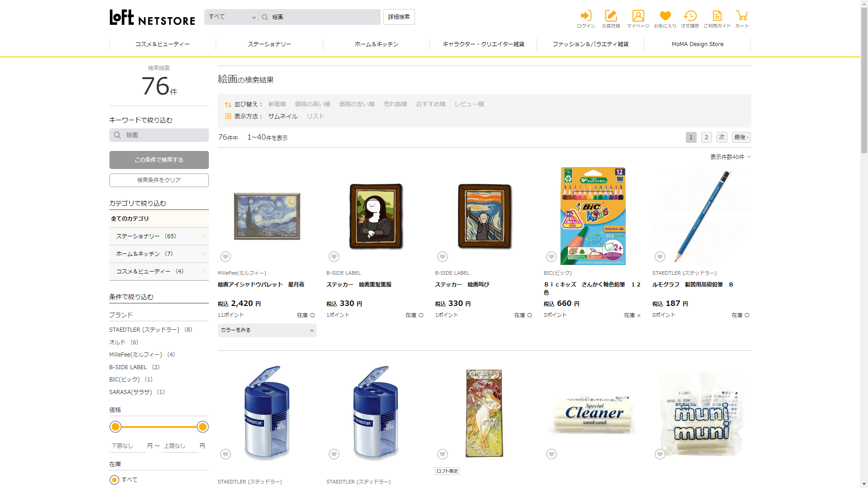Open order history clock icon
This screenshot has height=488, width=868.
(690, 16)
